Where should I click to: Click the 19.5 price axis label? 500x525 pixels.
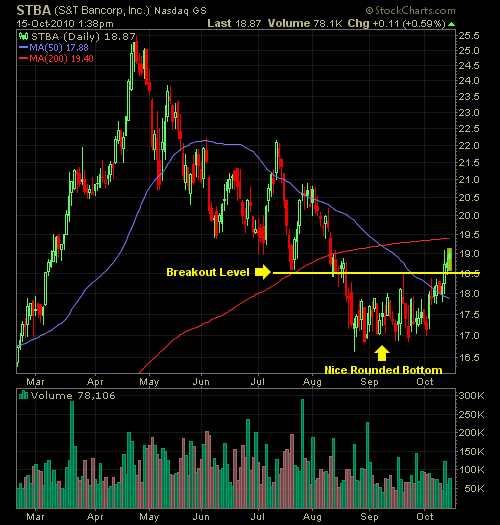(469, 234)
